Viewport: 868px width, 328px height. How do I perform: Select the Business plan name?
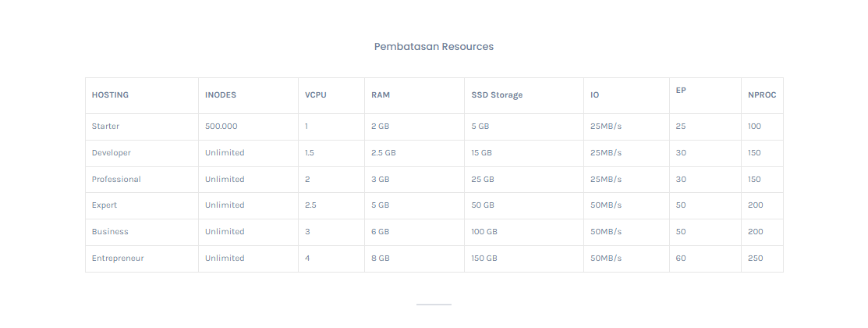pos(110,232)
